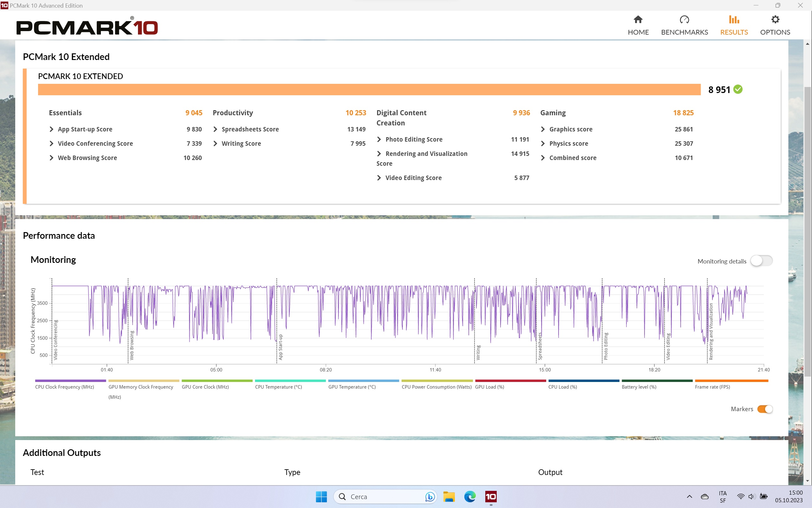The height and width of the screenshot is (508, 812).
Task: Open the Results bar chart icon
Action: click(734, 19)
